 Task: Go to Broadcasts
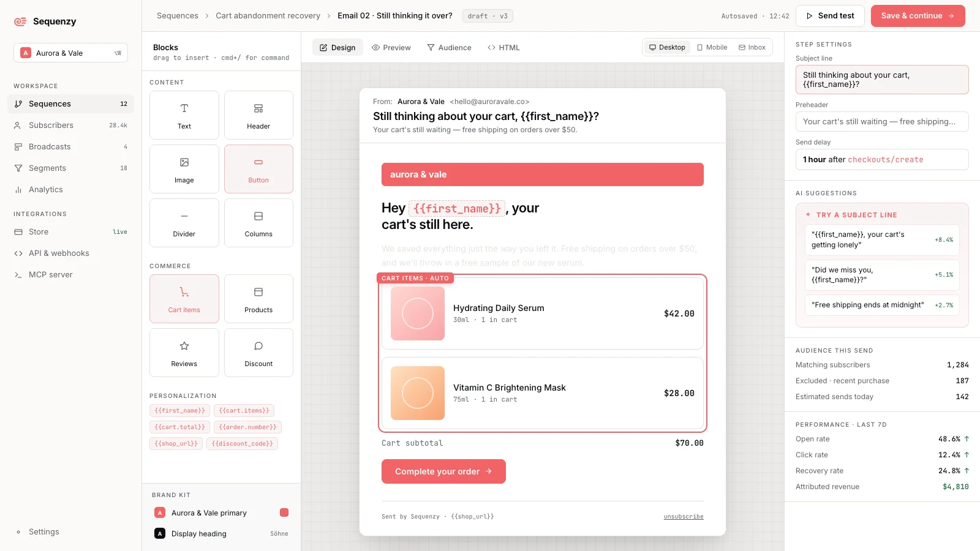70,147
